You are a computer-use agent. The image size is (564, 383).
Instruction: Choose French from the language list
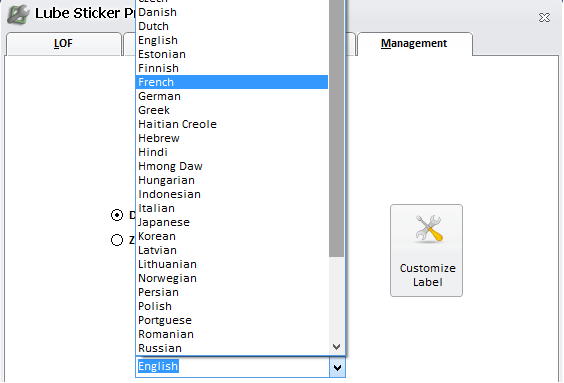232,82
